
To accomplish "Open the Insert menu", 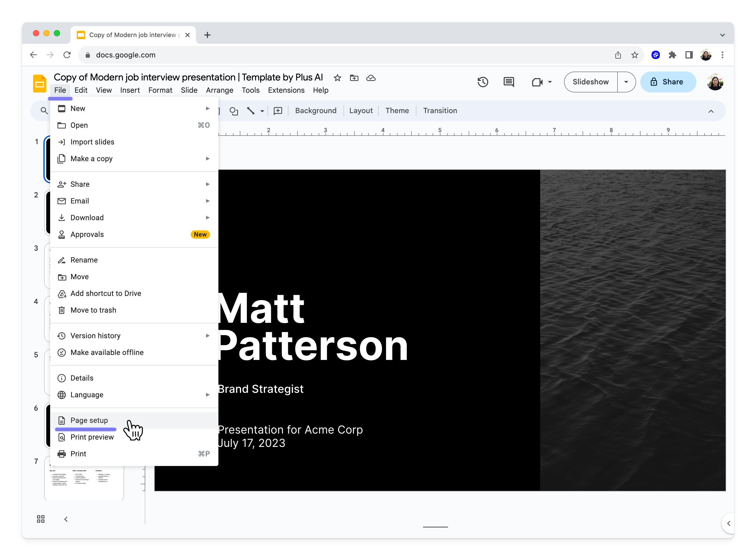I will coord(130,90).
